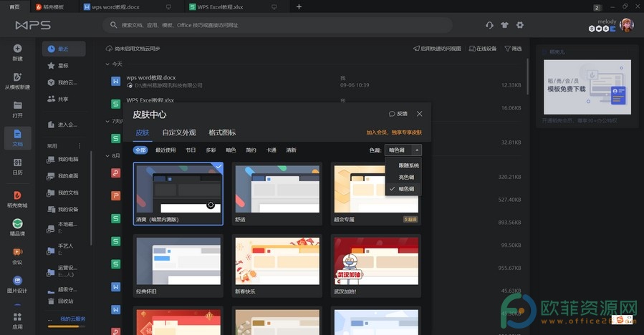644x335 pixels.
Task: Click the 新建 (New) plus icon
Action: tap(17, 49)
